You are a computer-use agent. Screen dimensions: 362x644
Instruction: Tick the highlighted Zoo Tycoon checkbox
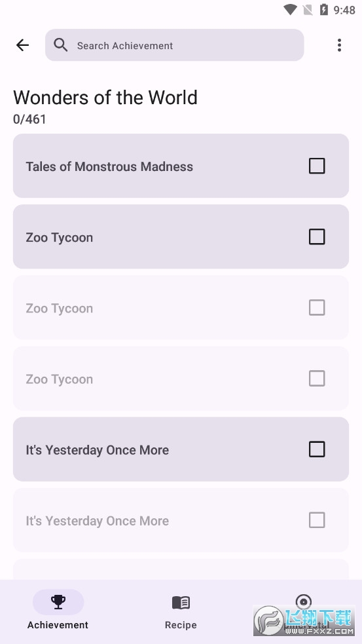pyautogui.click(x=316, y=237)
